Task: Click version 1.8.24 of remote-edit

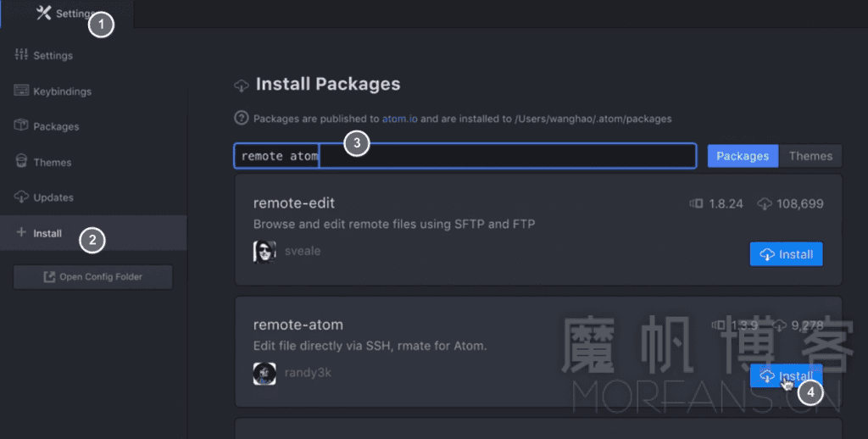Action: (x=726, y=203)
